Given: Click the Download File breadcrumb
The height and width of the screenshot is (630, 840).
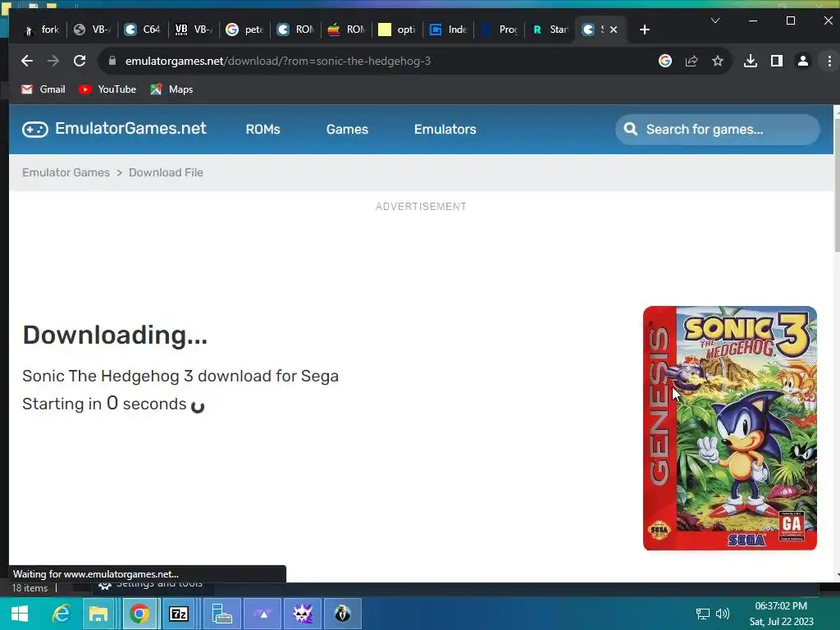Looking at the screenshot, I should pyautogui.click(x=166, y=172).
